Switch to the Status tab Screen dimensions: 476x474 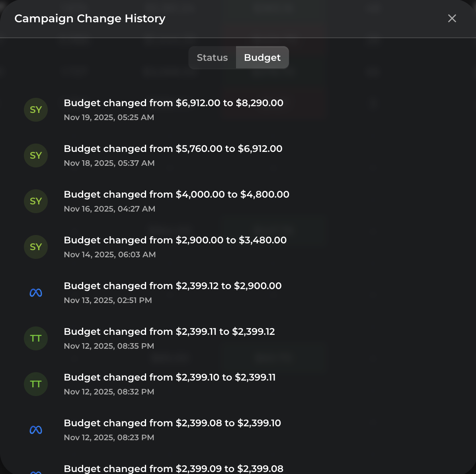click(212, 57)
